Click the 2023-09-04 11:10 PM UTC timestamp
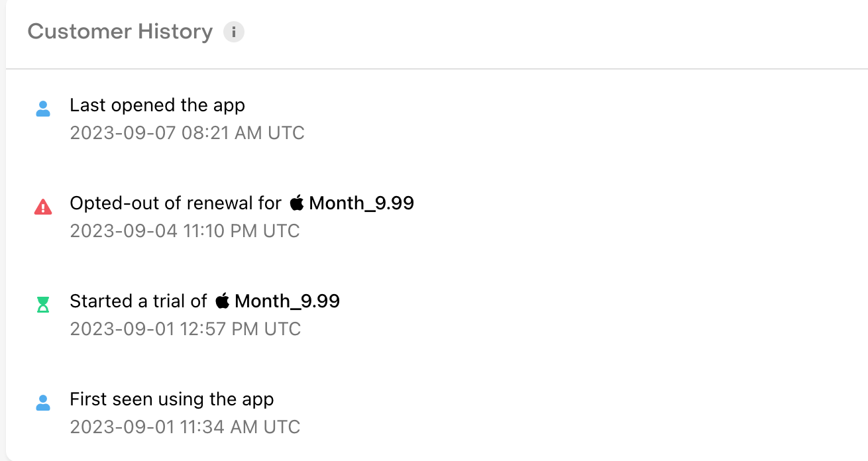 (185, 231)
